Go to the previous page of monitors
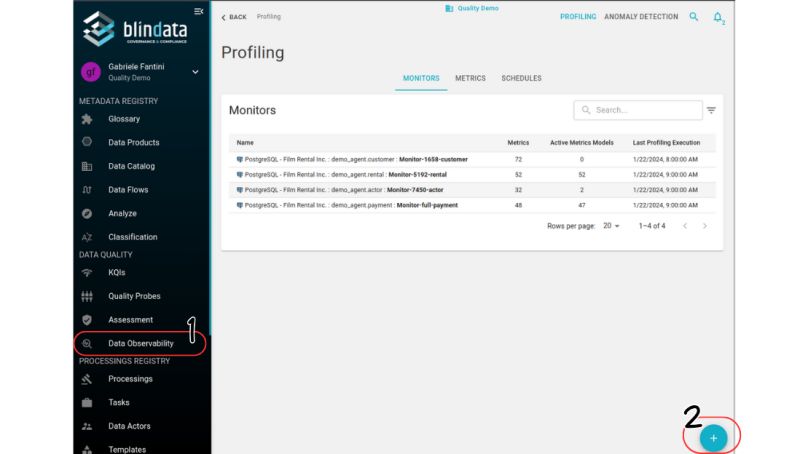800x454 pixels. tap(685, 225)
